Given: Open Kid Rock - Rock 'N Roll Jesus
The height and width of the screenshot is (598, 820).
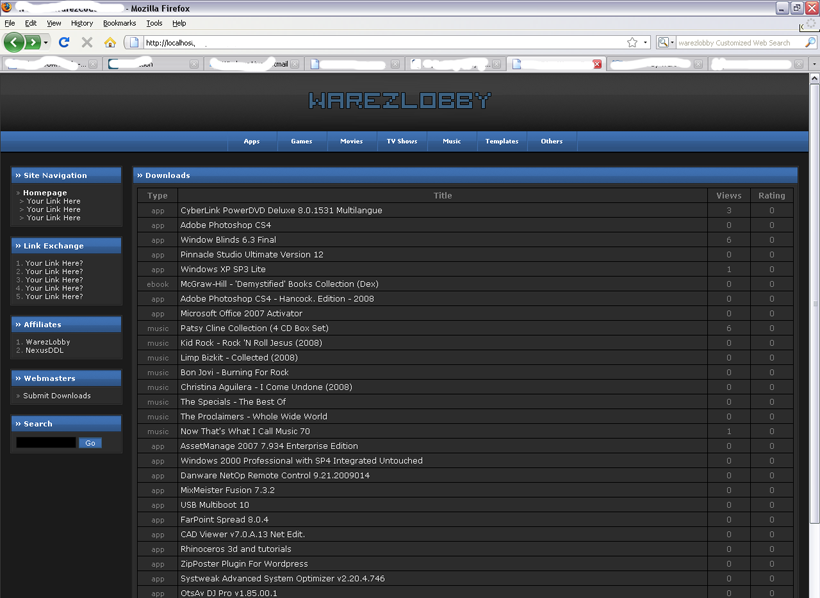Looking at the screenshot, I should (x=251, y=343).
